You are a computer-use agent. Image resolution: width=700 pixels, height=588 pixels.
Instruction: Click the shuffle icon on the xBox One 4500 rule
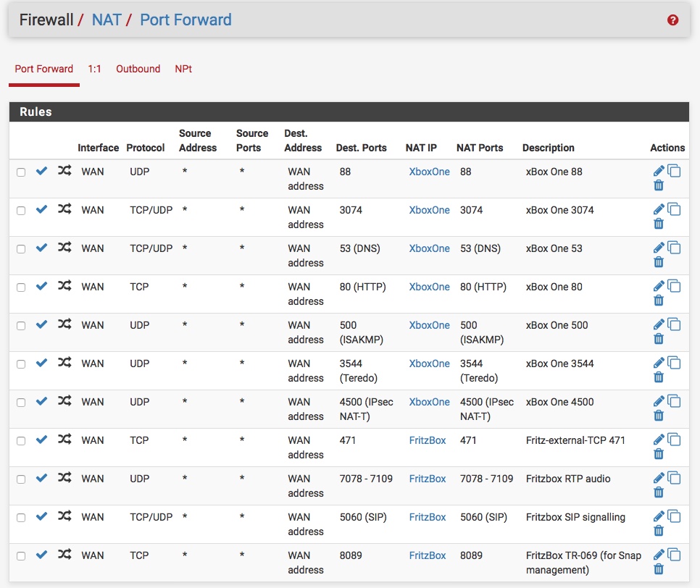click(x=64, y=400)
